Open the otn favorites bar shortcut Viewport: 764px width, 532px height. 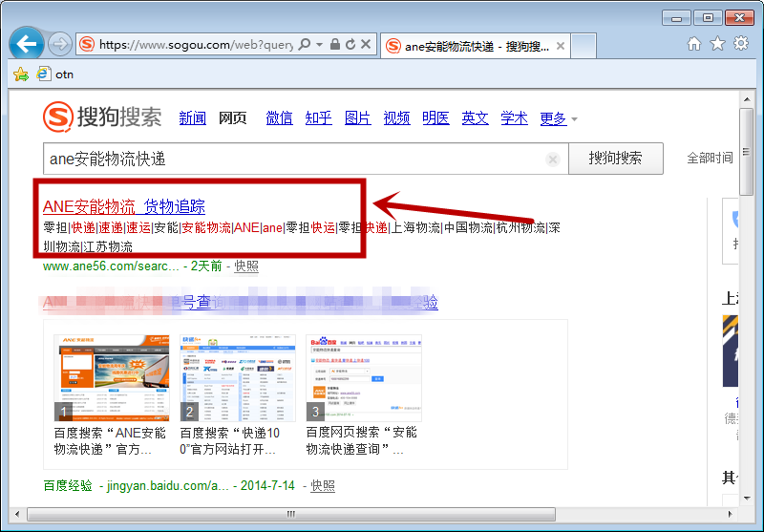[x=55, y=74]
